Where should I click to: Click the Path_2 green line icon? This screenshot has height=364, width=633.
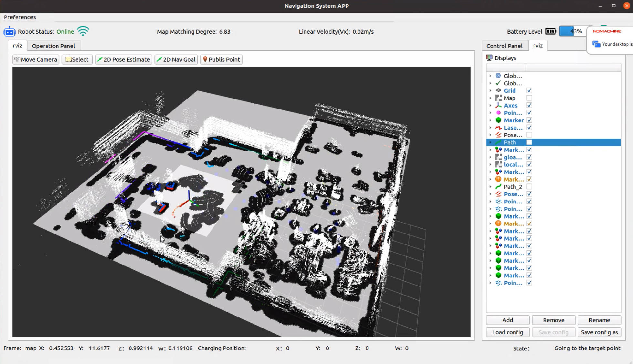[x=498, y=187]
